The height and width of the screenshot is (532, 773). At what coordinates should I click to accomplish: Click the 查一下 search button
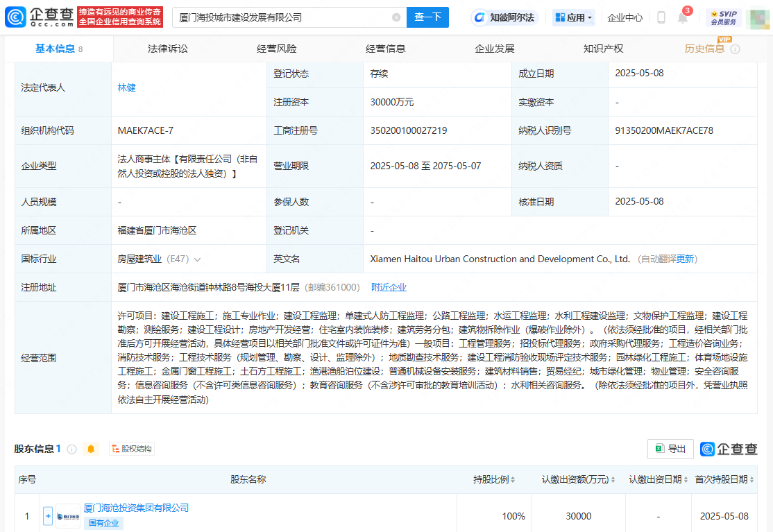[427, 17]
